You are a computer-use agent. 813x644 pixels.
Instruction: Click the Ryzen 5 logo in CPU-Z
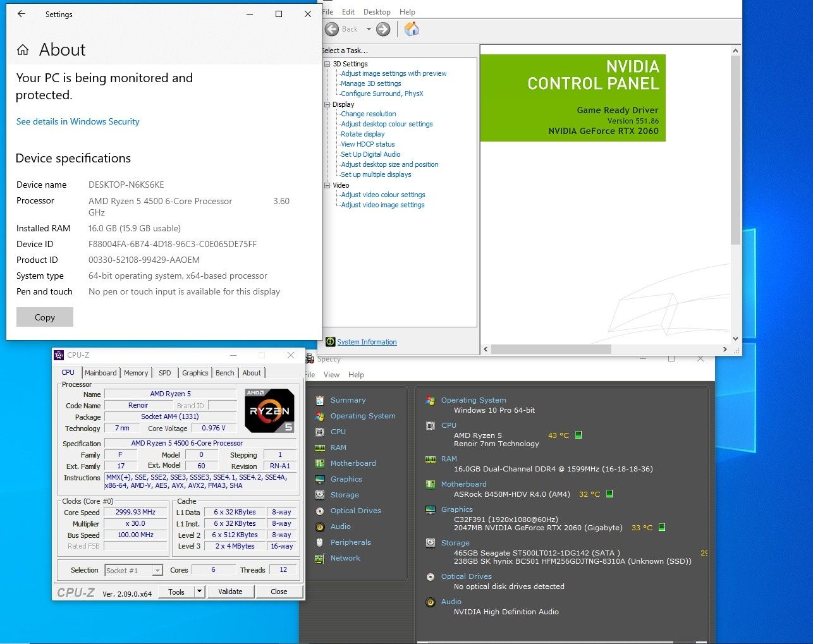click(269, 411)
